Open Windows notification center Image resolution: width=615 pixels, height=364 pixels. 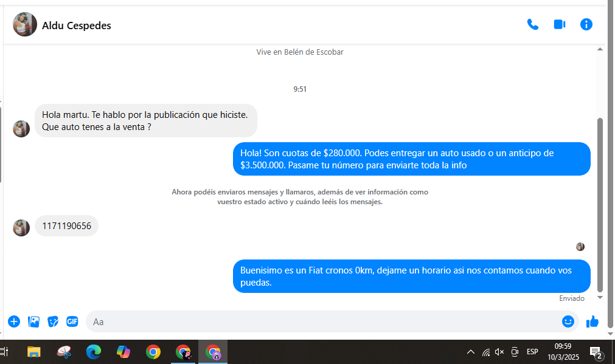596,352
